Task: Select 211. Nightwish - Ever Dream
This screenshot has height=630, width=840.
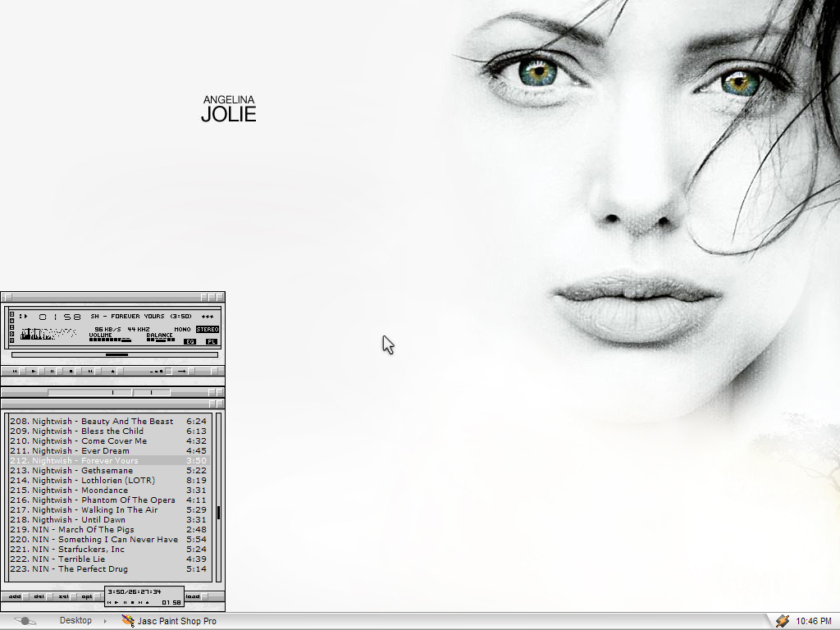Action: coord(108,450)
